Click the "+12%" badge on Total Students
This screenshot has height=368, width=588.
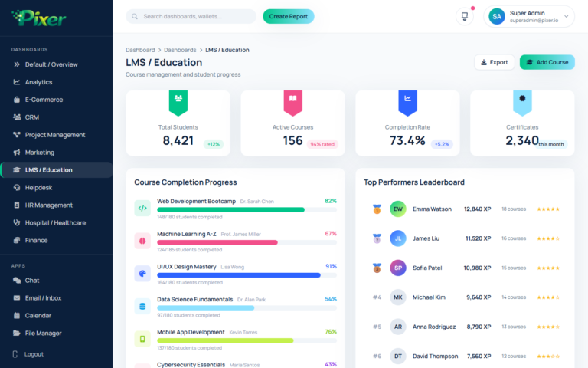click(214, 144)
